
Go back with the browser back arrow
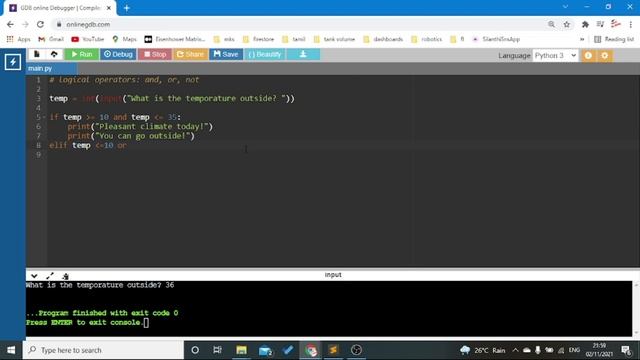point(10,24)
